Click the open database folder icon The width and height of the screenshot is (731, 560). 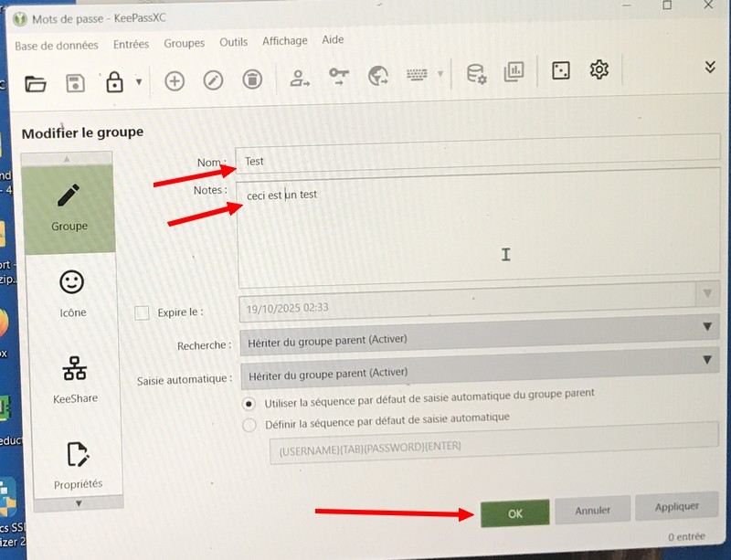tap(36, 84)
